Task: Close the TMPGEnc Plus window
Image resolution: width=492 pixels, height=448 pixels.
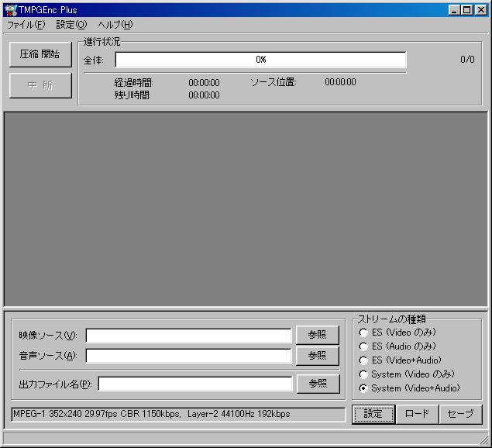Action: [x=481, y=10]
